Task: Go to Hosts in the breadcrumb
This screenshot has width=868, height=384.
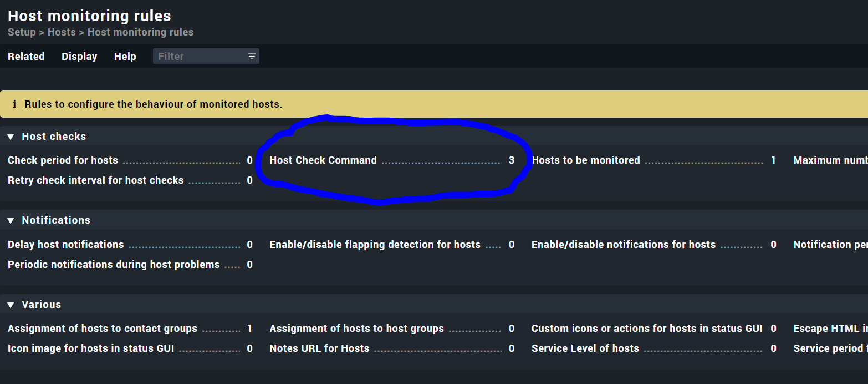Action: tap(62, 32)
